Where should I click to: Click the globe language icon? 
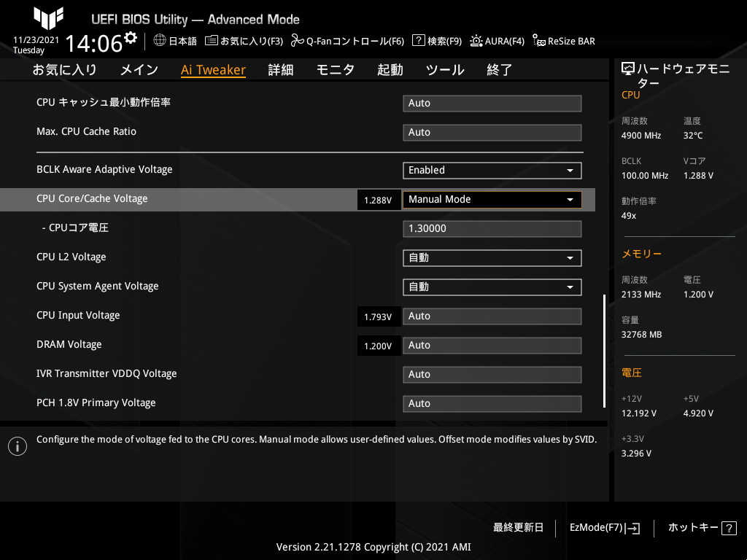tap(160, 41)
